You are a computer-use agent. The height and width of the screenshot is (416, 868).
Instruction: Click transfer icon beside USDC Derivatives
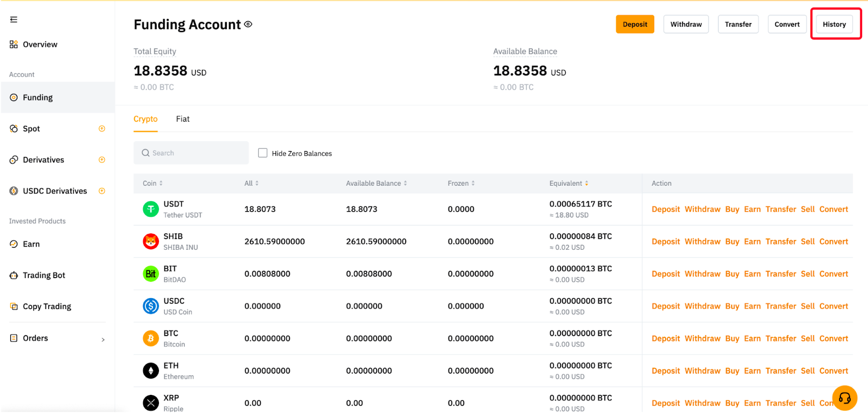pyautogui.click(x=101, y=191)
